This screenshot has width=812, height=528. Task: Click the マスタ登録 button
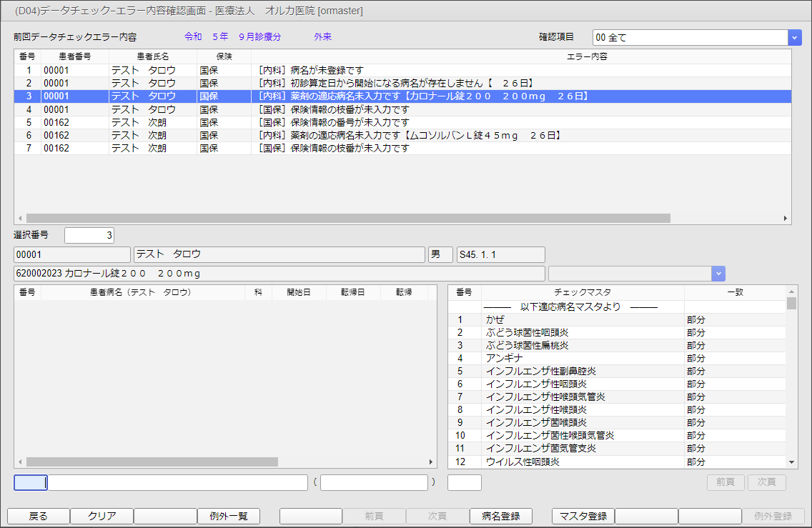[583, 517]
